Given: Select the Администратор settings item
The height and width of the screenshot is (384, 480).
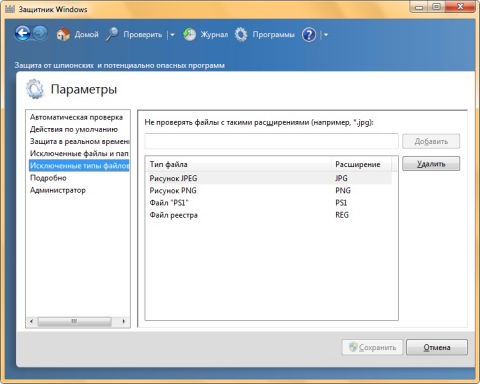Looking at the screenshot, I should 58,190.
